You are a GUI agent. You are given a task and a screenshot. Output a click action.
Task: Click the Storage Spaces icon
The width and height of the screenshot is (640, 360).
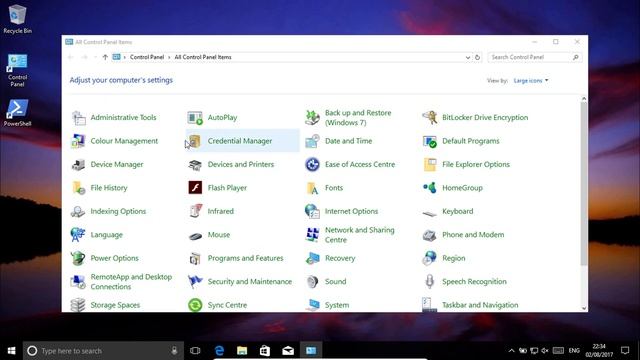point(78,305)
